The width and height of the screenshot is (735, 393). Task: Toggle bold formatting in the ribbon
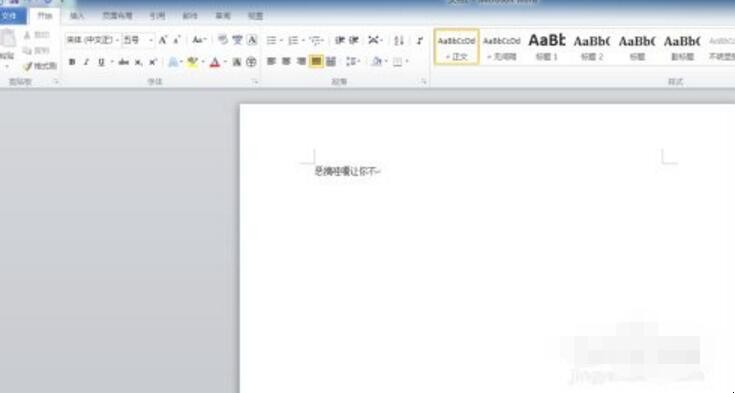(72, 62)
